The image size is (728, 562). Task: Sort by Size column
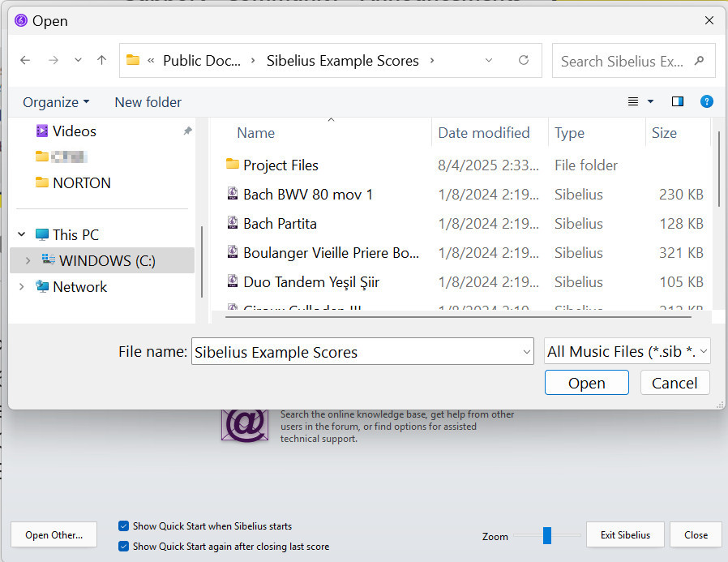(x=664, y=133)
